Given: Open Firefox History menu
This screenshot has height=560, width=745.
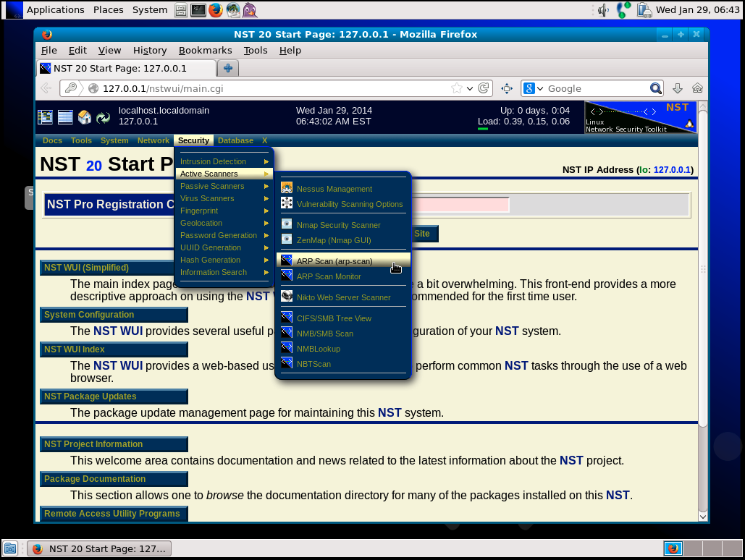Looking at the screenshot, I should (x=150, y=51).
